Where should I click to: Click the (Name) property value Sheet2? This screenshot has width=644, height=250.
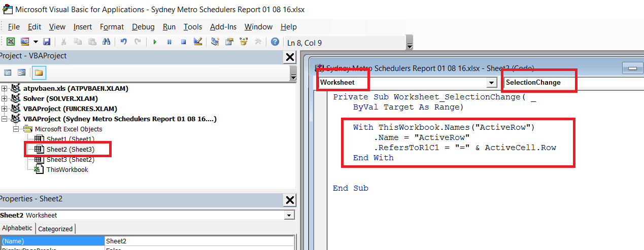point(199,241)
